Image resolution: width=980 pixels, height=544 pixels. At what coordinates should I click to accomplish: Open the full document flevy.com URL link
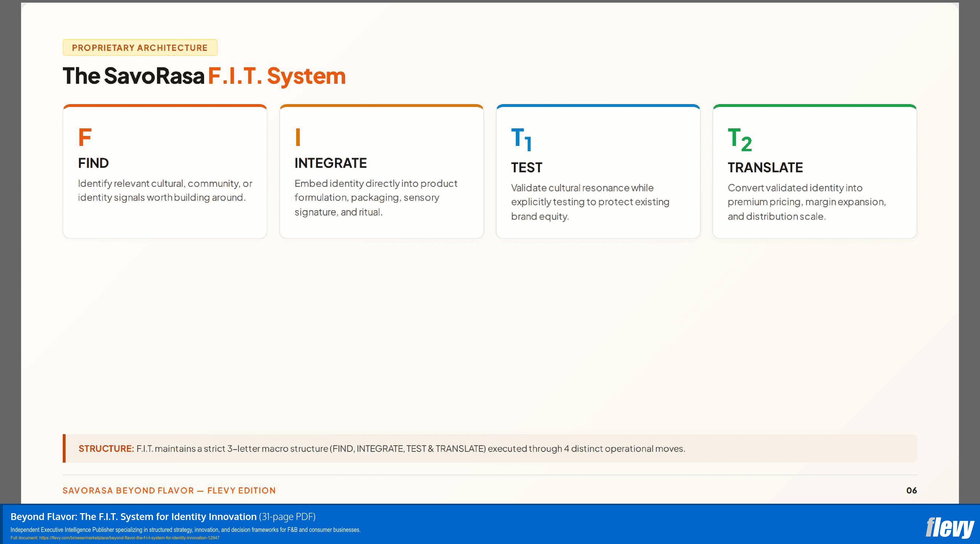pyautogui.click(x=129, y=538)
